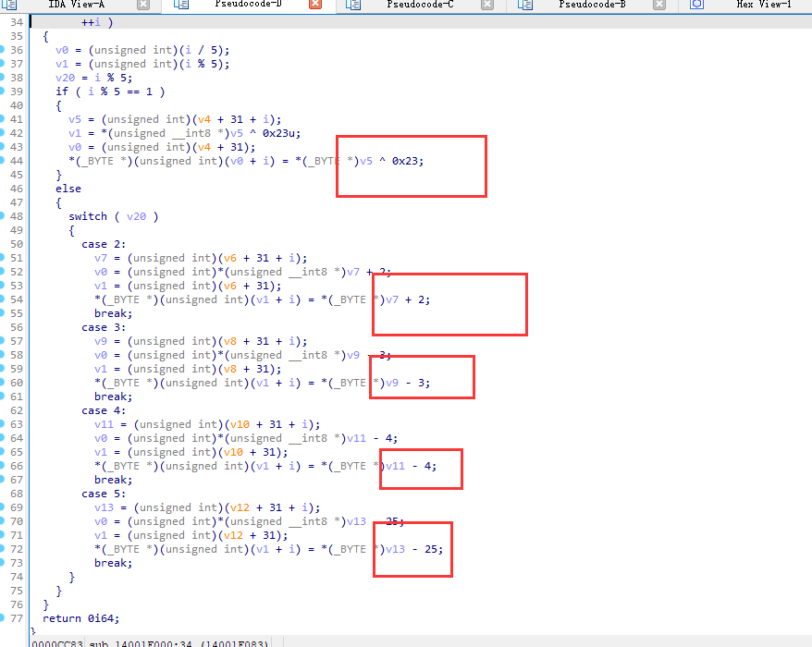Toggle breakpoint dot on line 44

(4, 161)
